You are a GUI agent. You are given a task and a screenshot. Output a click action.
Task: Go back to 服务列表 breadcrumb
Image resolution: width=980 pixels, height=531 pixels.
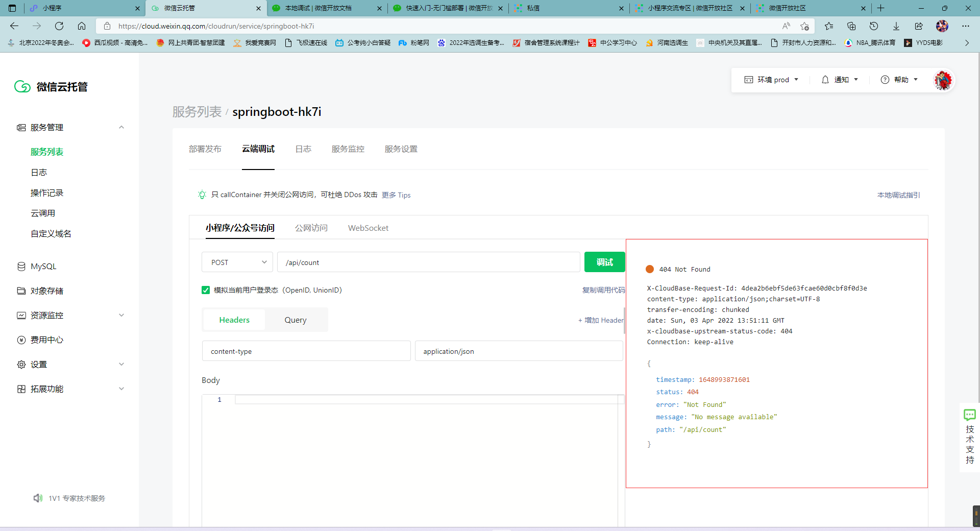197,112
